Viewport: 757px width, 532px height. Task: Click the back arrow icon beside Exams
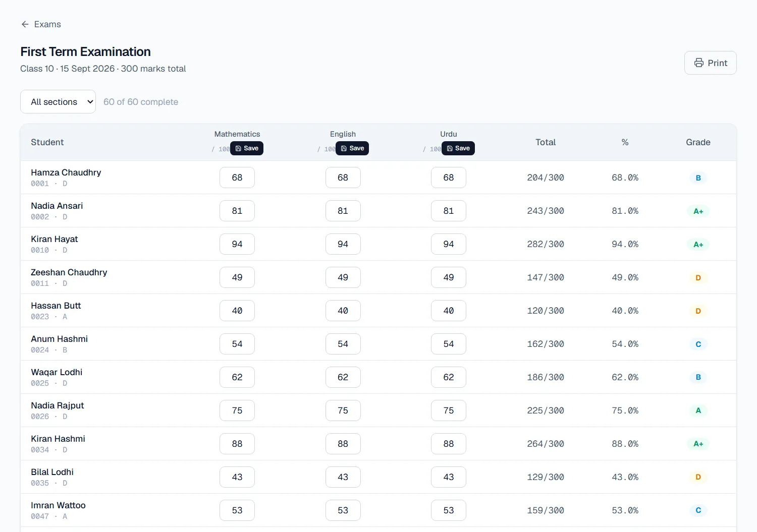[x=25, y=24]
